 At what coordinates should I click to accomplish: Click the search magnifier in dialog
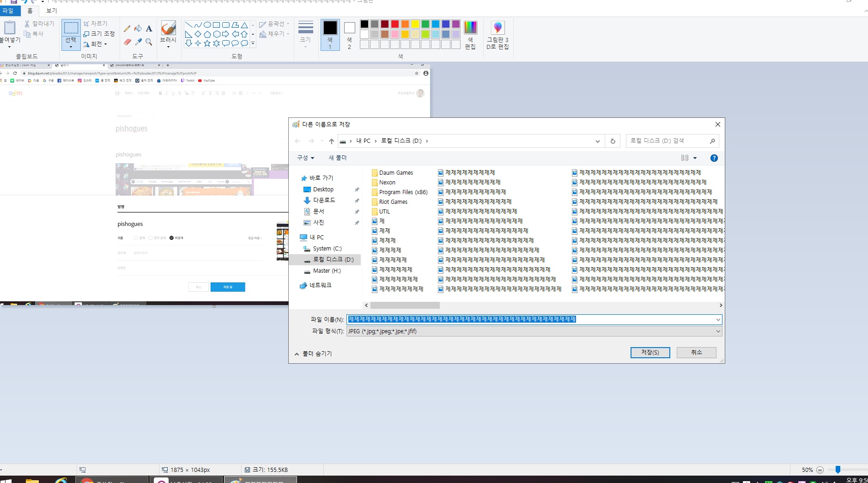pyautogui.click(x=712, y=141)
